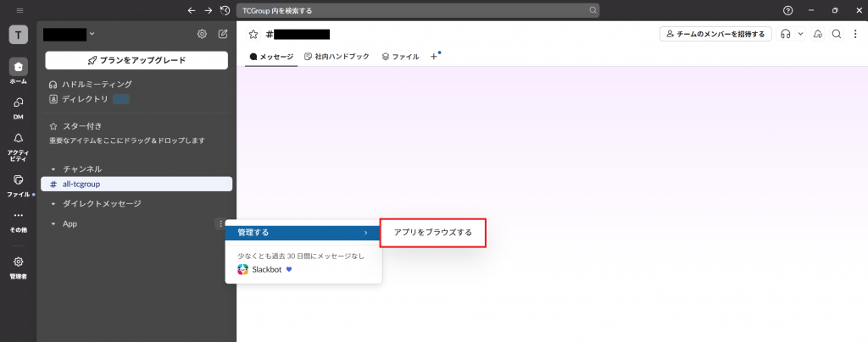Click the drag-and-drop hint text under スター付き
The image size is (868, 342).
coord(127,141)
